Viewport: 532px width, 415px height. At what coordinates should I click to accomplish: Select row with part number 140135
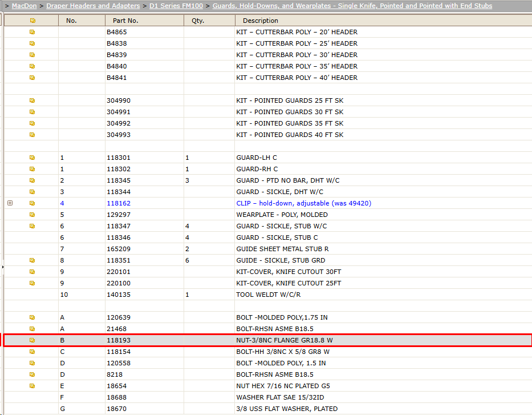(267, 295)
